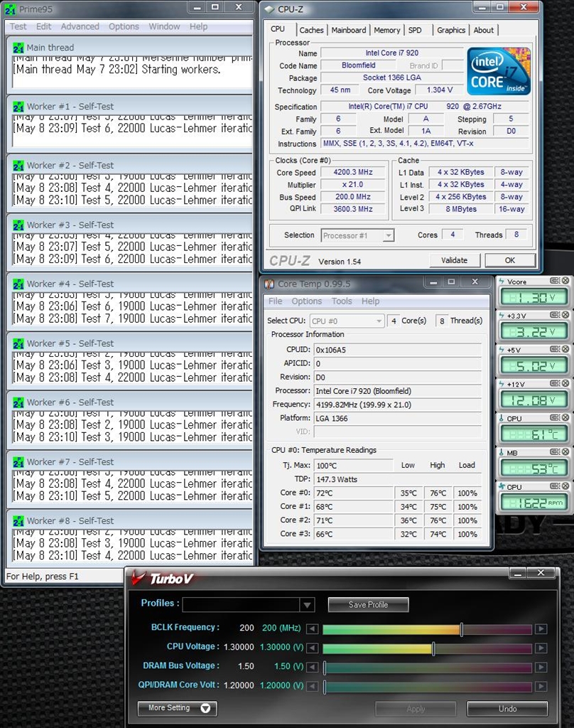Click the CPU-Z title bar icon
Viewport: 574px width, 728px height.
point(269,9)
